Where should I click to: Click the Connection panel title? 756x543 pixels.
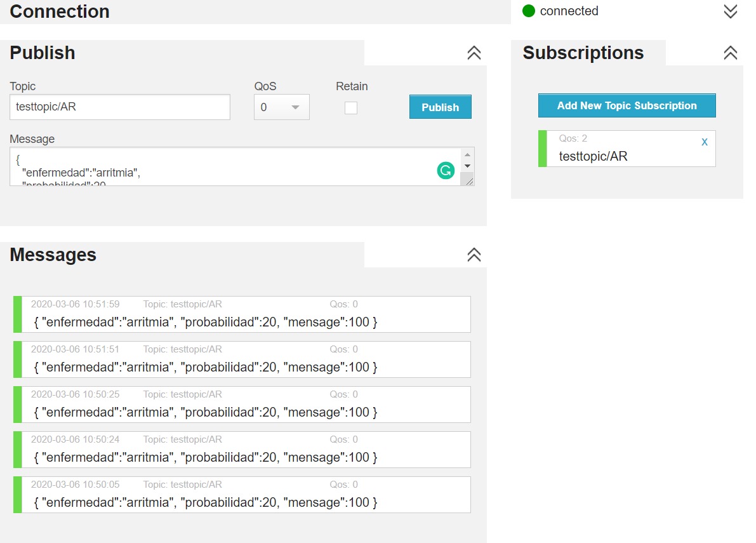point(59,11)
